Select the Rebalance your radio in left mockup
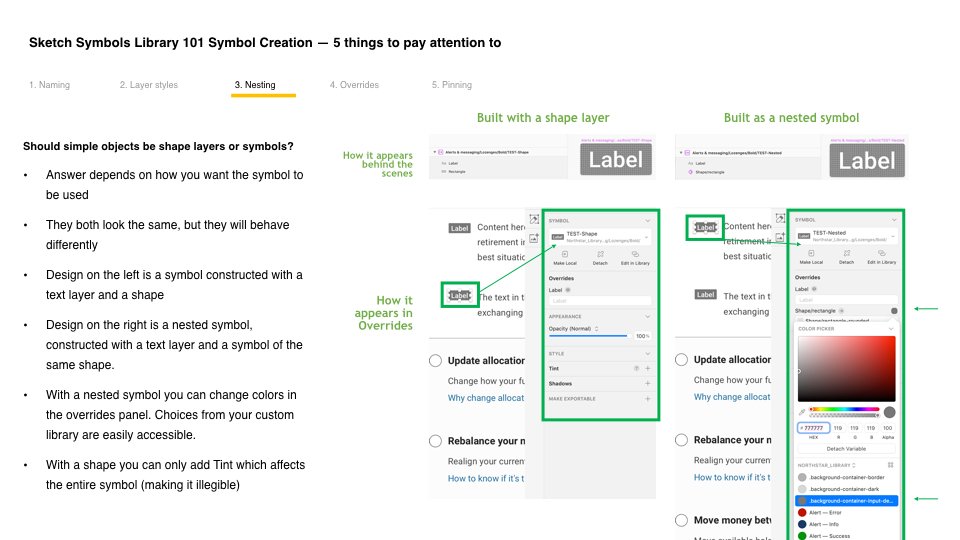The height and width of the screenshot is (540, 960). [435, 441]
